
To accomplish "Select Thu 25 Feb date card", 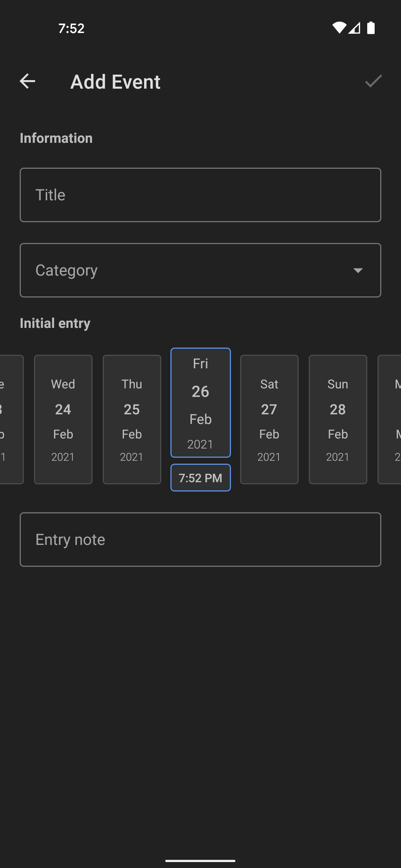I will click(x=132, y=420).
